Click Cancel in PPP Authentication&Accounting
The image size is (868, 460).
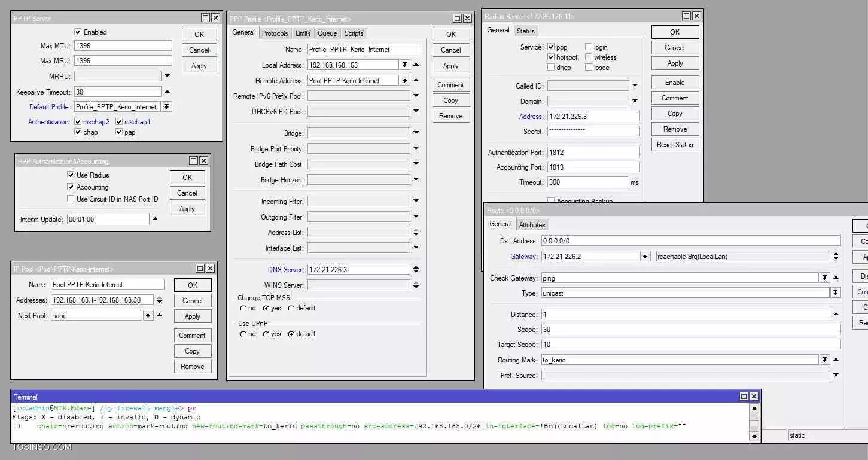(187, 193)
